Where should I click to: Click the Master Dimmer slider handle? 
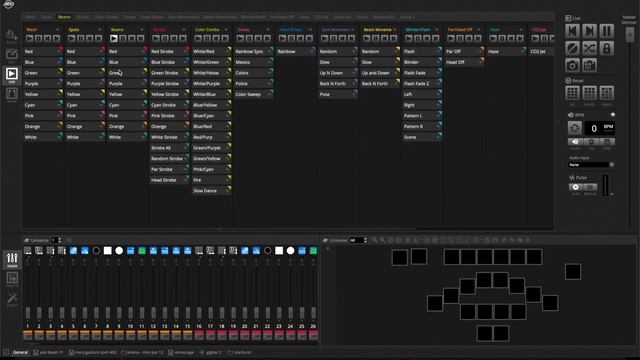pyautogui.click(x=630, y=34)
